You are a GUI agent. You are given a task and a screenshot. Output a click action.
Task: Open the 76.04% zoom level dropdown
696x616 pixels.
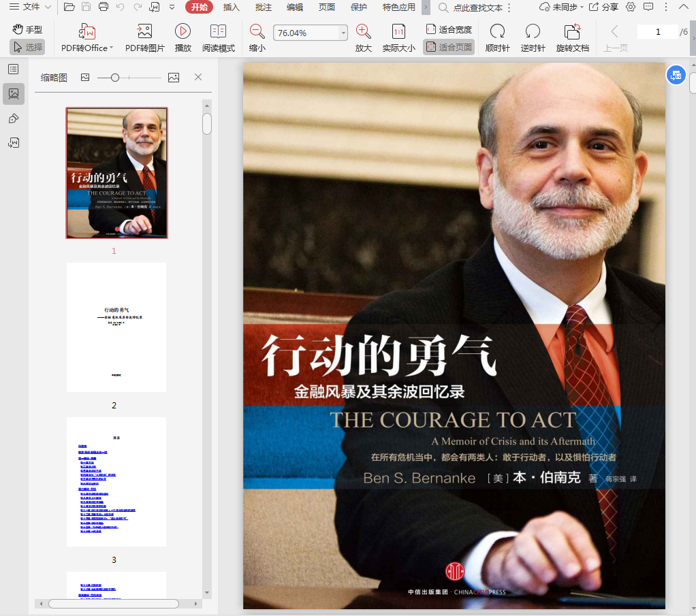click(x=343, y=33)
